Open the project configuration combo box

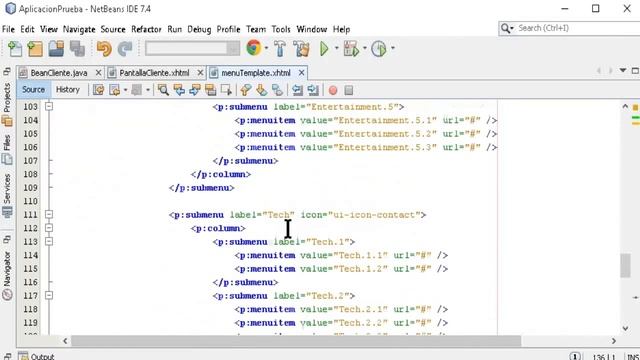[x=192, y=48]
